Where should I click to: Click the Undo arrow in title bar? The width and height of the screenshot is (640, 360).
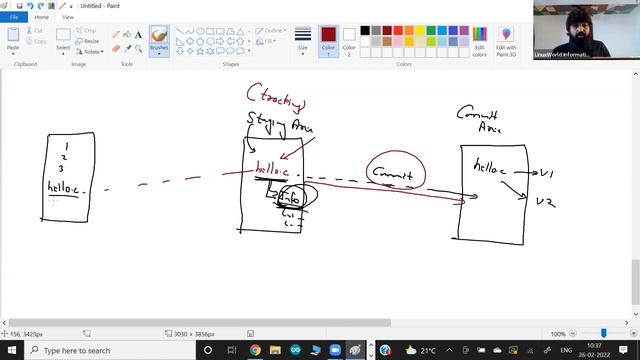pos(30,6)
